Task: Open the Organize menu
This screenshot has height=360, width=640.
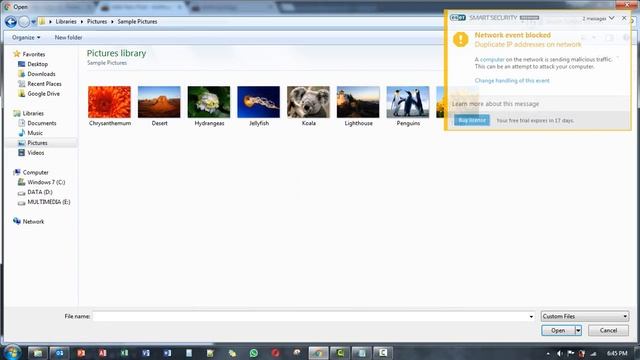Action: 26,38
